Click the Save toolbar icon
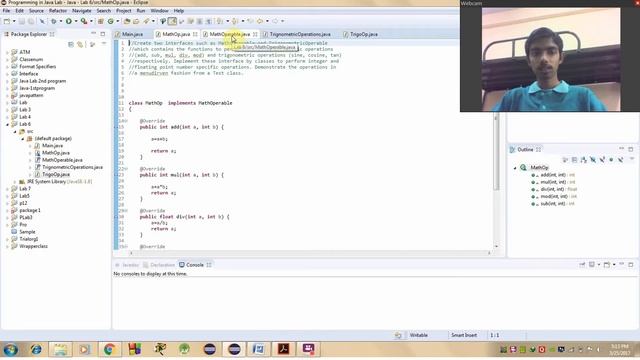Viewport: 640px width, 360px height. tap(22, 21)
